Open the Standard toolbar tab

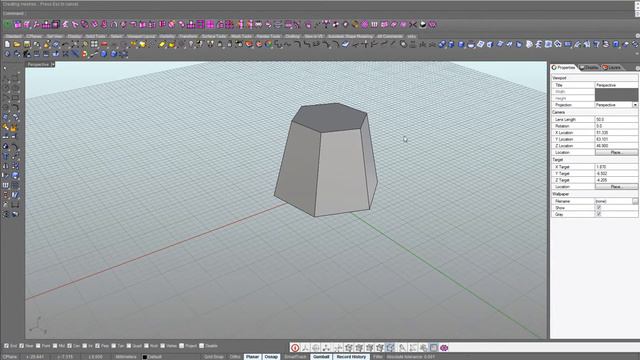[13, 36]
